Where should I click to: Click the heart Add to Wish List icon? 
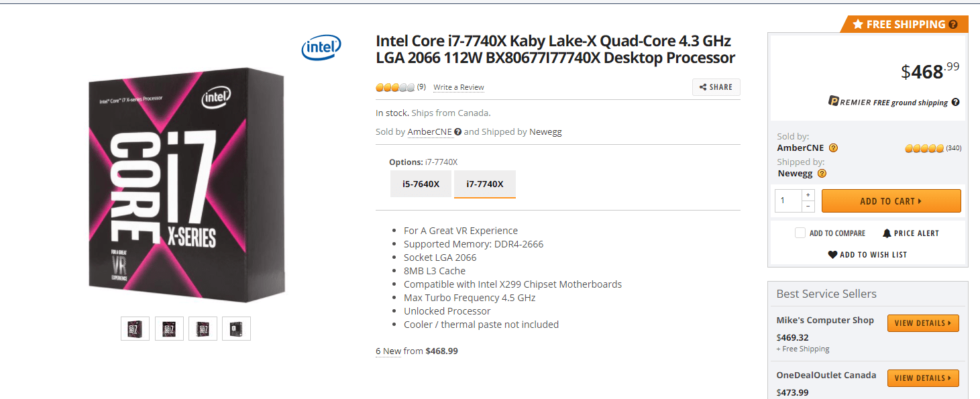click(x=832, y=255)
